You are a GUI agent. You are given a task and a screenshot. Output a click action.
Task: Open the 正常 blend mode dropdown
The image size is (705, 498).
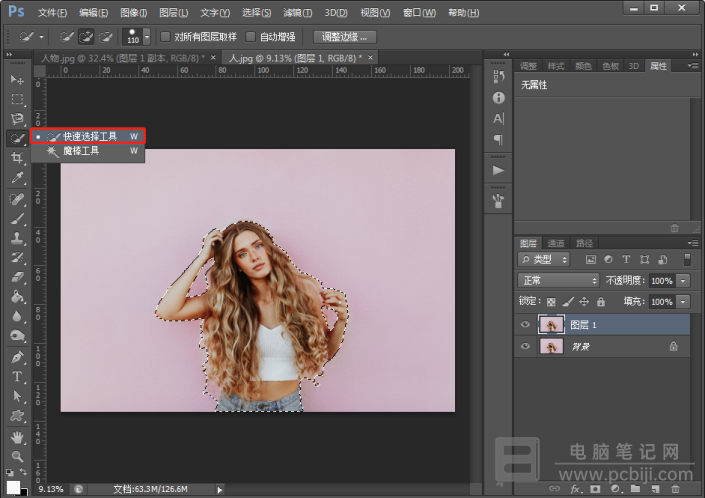(558, 280)
